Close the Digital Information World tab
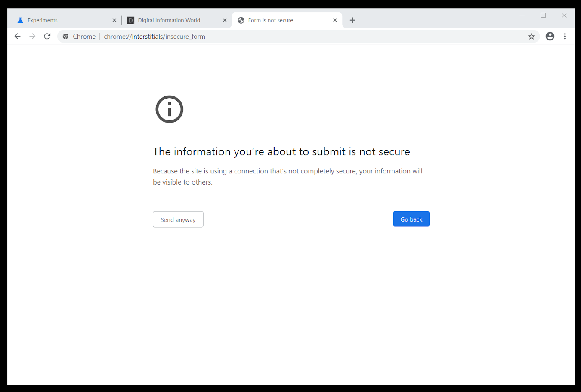Screen dimensions: 581x392 tap(225, 20)
